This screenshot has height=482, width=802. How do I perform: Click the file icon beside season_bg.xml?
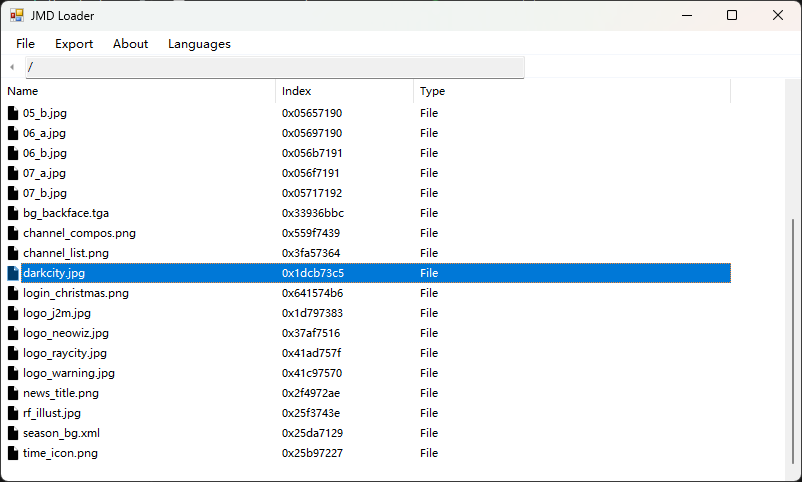tap(13, 433)
